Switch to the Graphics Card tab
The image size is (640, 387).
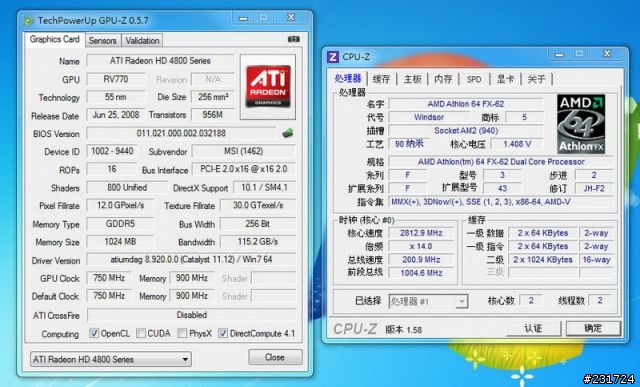click(x=54, y=40)
